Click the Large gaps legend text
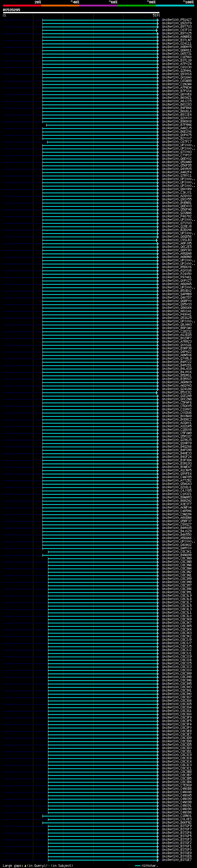 [x=38, y=866]
